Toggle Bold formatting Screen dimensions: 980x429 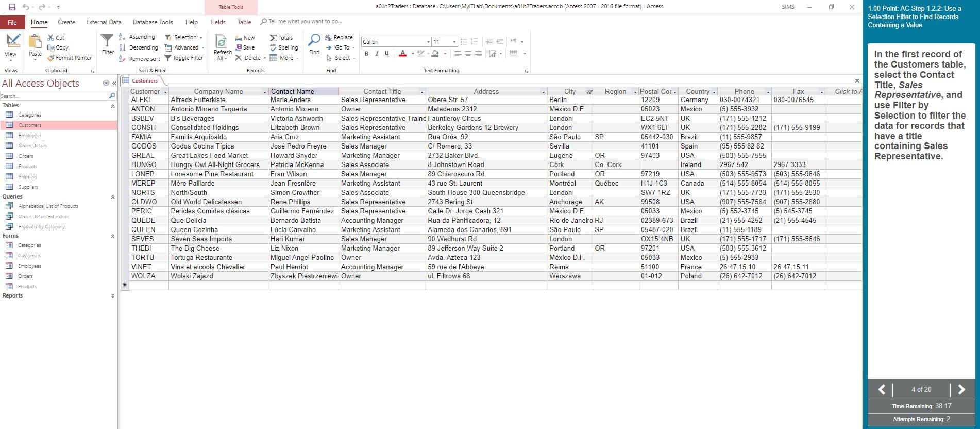(366, 53)
